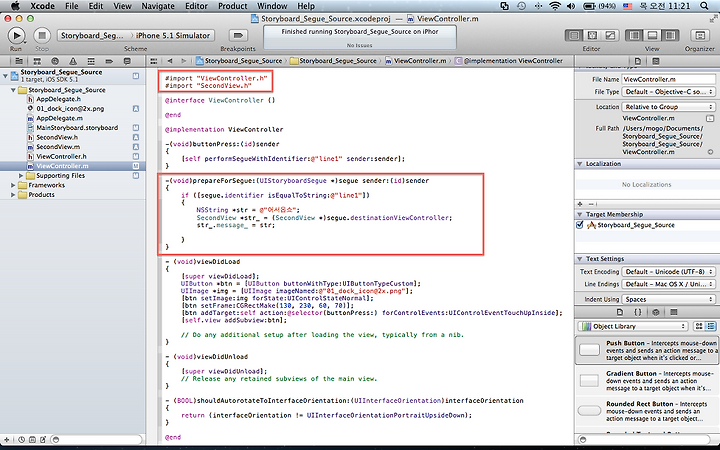This screenshot has height=450, width=720.
Task: Select the Gradient Button library item
Action: 647,381
